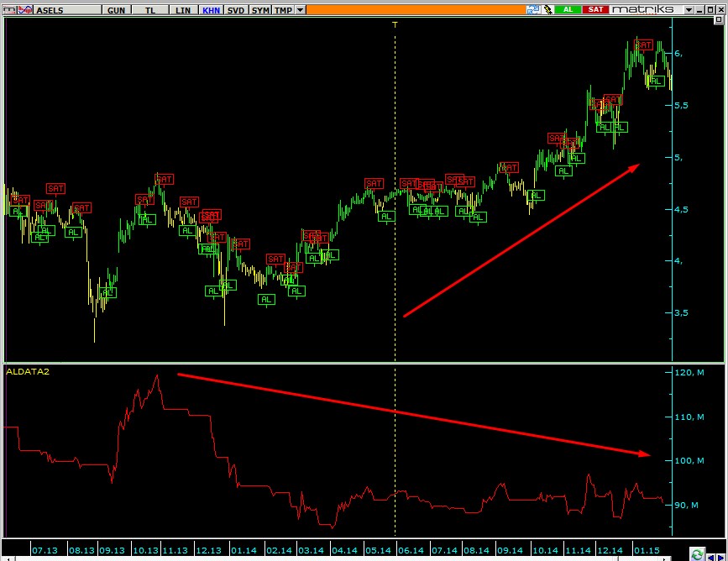
Task: Click the TMP template button
Action: click(283, 10)
